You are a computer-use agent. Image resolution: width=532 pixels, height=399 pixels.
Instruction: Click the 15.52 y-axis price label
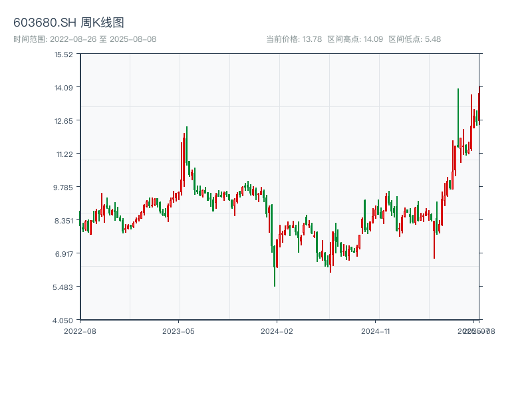pyautogui.click(x=64, y=54)
